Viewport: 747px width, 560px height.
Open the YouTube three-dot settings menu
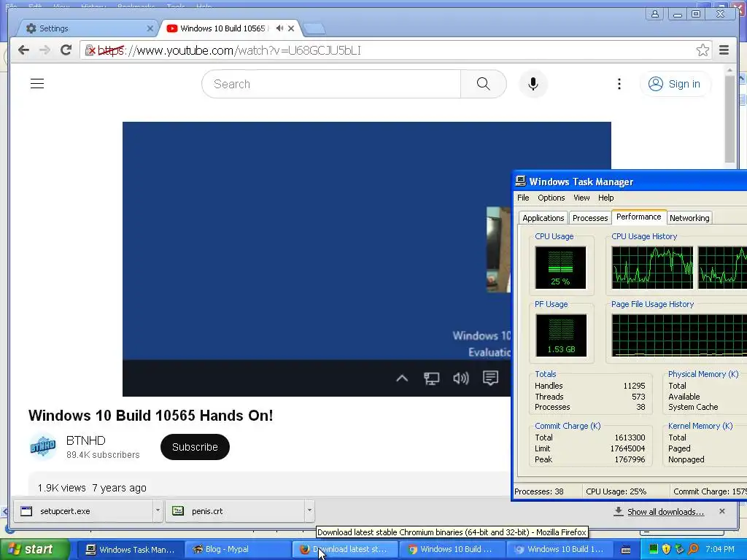(x=619, y=84)
